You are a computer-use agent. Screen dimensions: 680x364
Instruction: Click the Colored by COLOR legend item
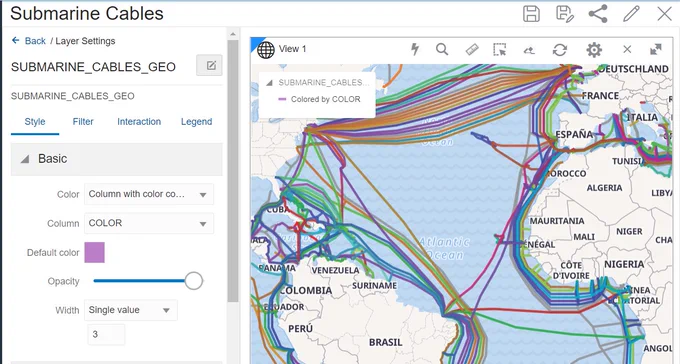point(319,99)
